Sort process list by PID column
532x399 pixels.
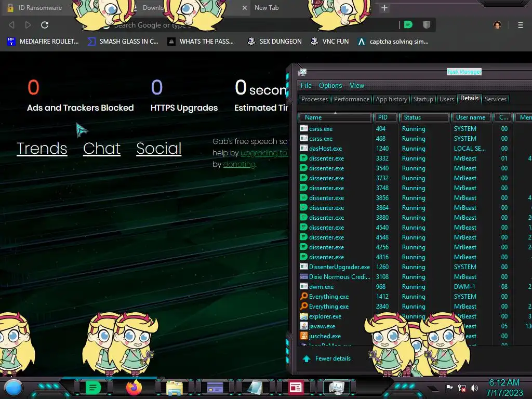pyautogui.click(x=385, y=117)
